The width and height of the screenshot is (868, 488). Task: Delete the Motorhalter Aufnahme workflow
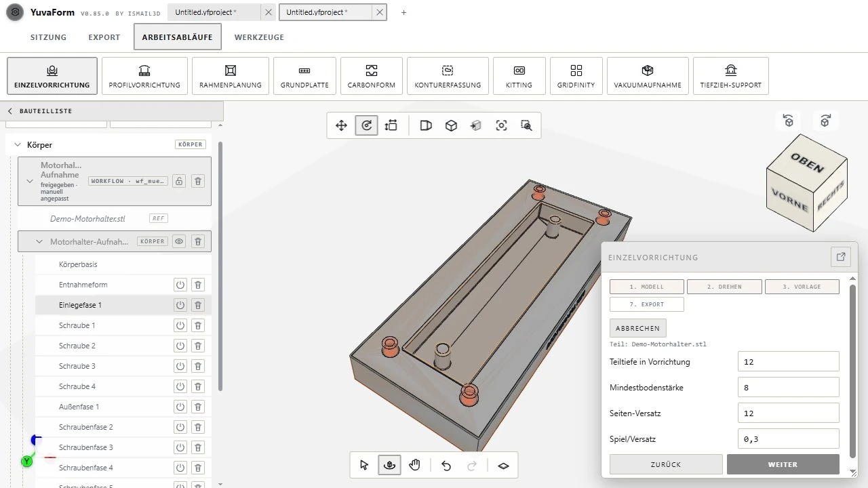point(197,181)
